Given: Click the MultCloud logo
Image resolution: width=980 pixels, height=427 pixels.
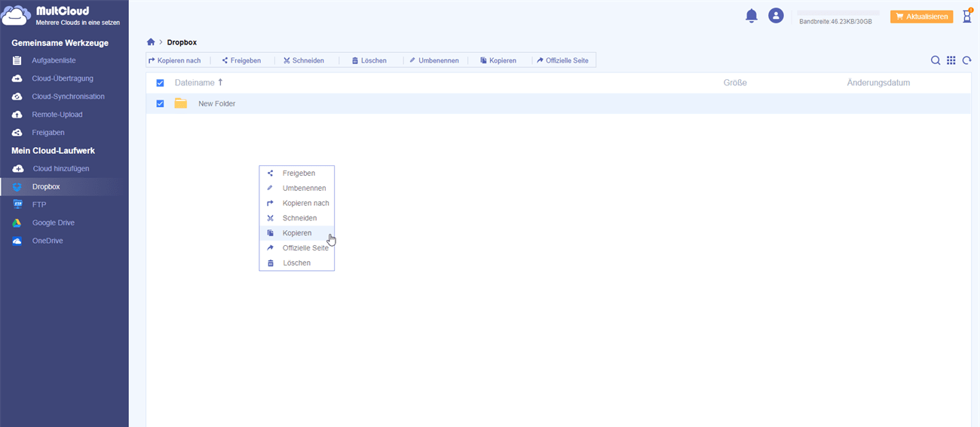Looking at the screenshot, I should [x=60, y=16].
